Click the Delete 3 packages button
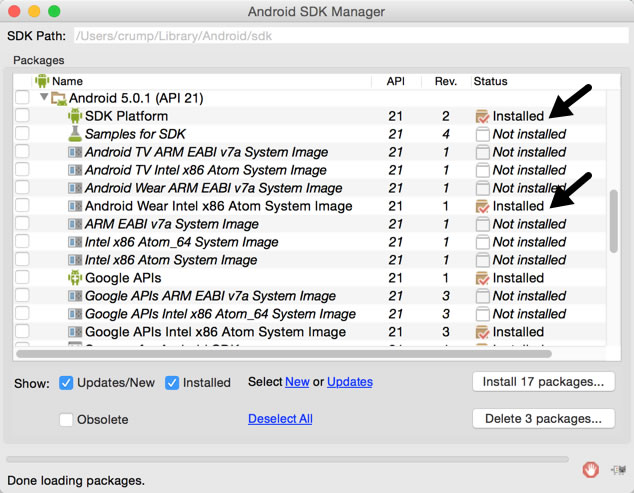This screenshot has height=493, width=634. tap(543, 419)
